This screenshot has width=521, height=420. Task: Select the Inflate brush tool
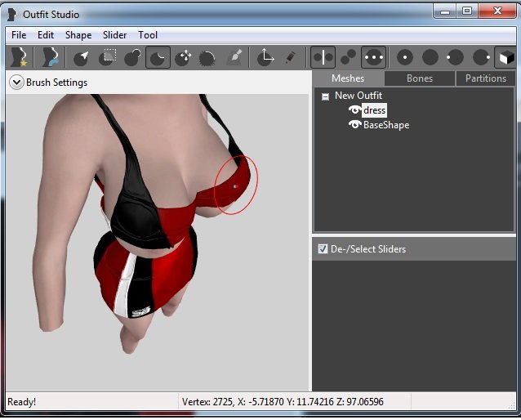[133, 57]
